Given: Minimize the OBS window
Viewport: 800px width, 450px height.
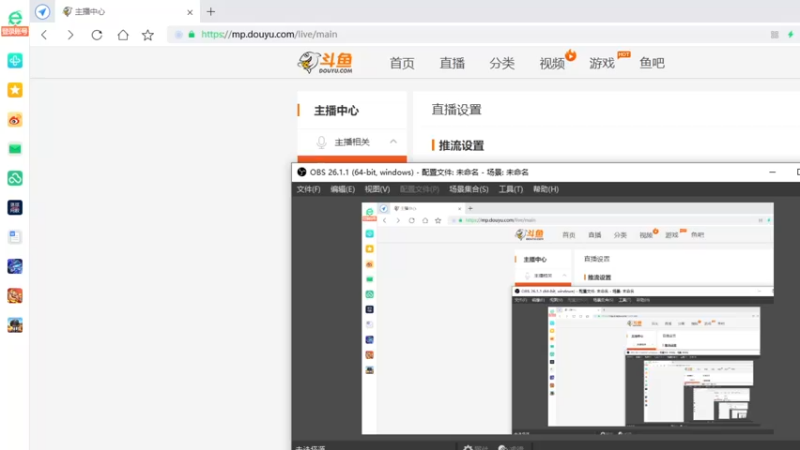Looking at the screenshot, I should coord(772,172).
